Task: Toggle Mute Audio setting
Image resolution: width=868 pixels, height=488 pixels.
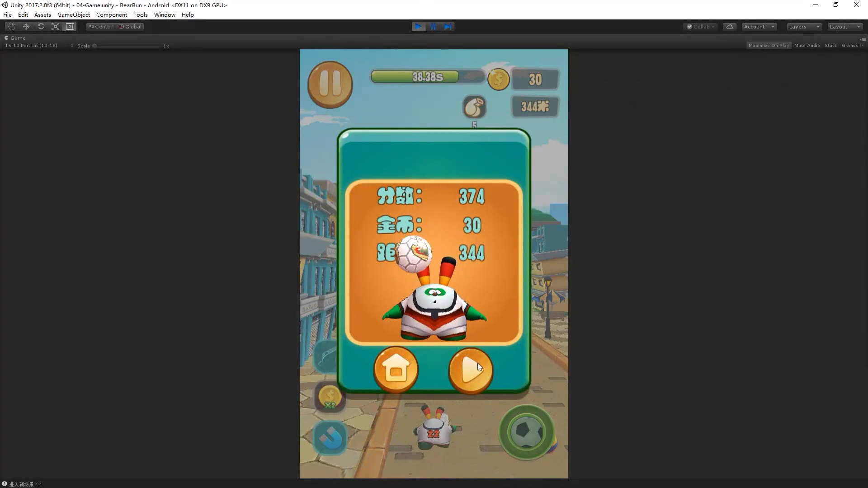Action: 807,45
